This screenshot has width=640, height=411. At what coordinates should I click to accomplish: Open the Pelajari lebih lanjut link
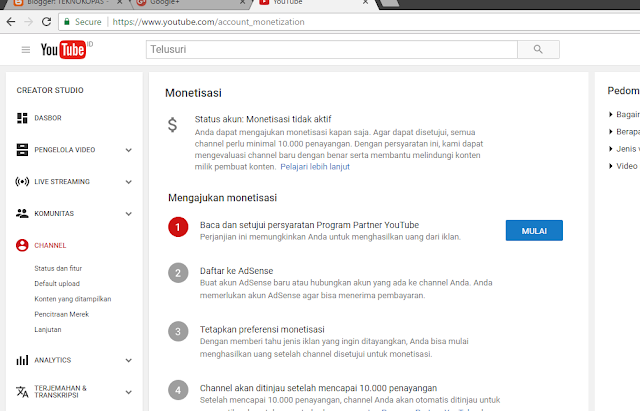click(x=315, y=167)
